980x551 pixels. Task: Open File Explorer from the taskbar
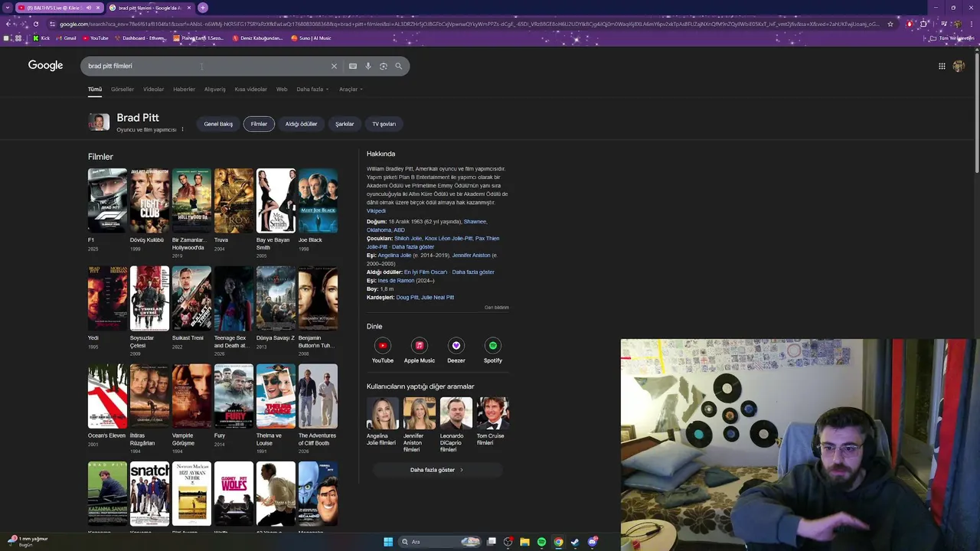pos(524,542)
